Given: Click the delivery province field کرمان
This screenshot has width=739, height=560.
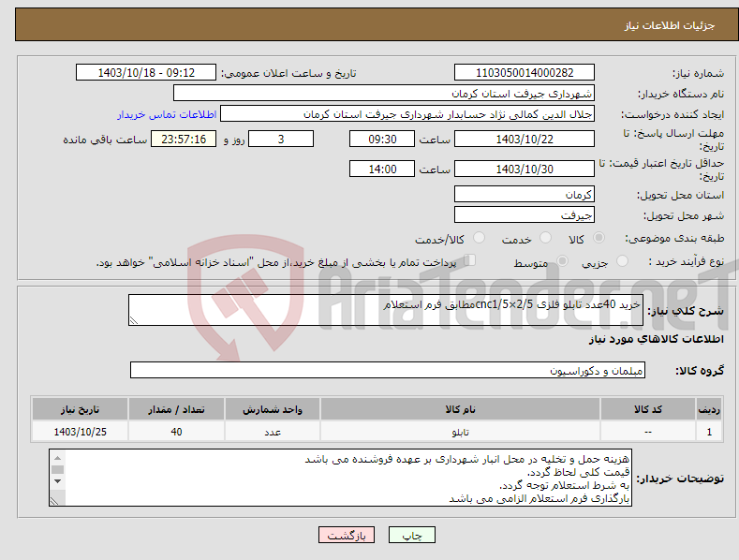Looking at the screenshot, I should tap(525, 194).
